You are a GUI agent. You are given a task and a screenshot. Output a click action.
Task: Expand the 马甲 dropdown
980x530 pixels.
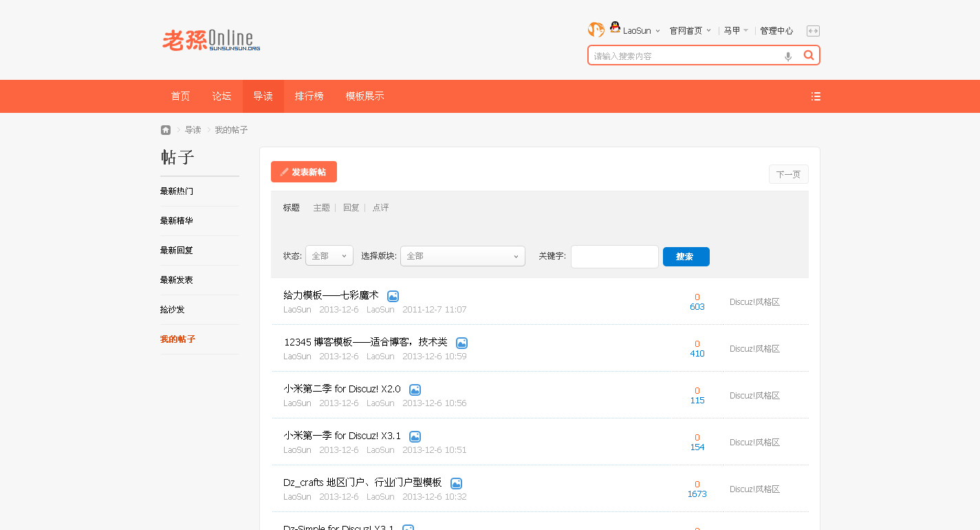click(x=736, y=31)
